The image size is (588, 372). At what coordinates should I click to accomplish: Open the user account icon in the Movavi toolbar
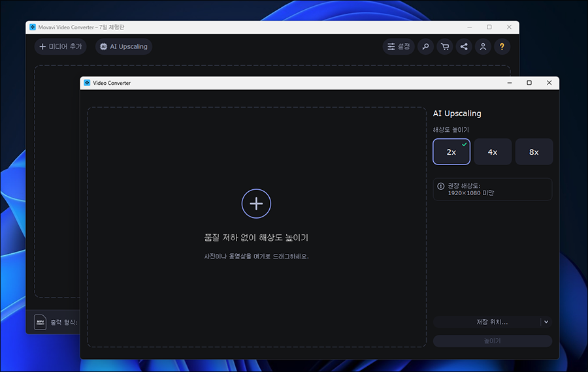483,46
